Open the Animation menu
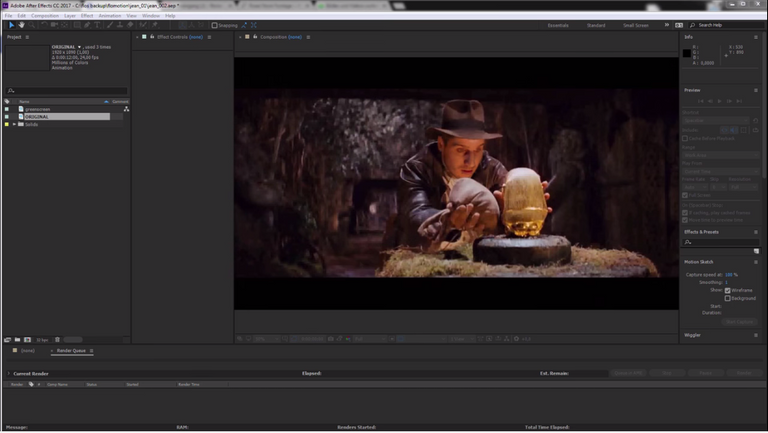768x433 pixels. pyautogui.click(x=110, y=16)
